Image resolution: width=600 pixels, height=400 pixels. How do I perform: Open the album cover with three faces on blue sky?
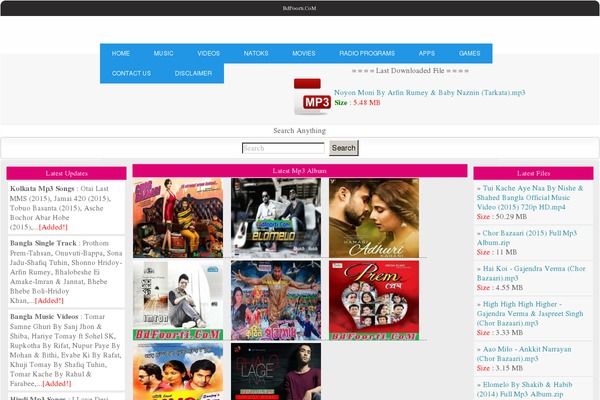178,371
